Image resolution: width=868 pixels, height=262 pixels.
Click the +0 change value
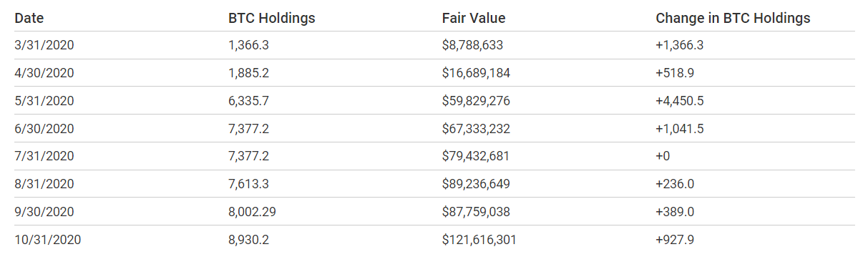[x=663, y=156]
